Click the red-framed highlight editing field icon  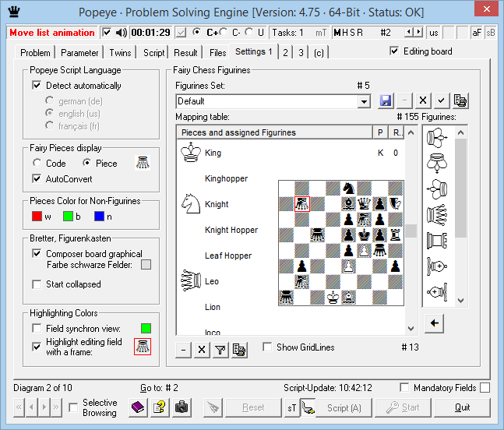point(143,347)
